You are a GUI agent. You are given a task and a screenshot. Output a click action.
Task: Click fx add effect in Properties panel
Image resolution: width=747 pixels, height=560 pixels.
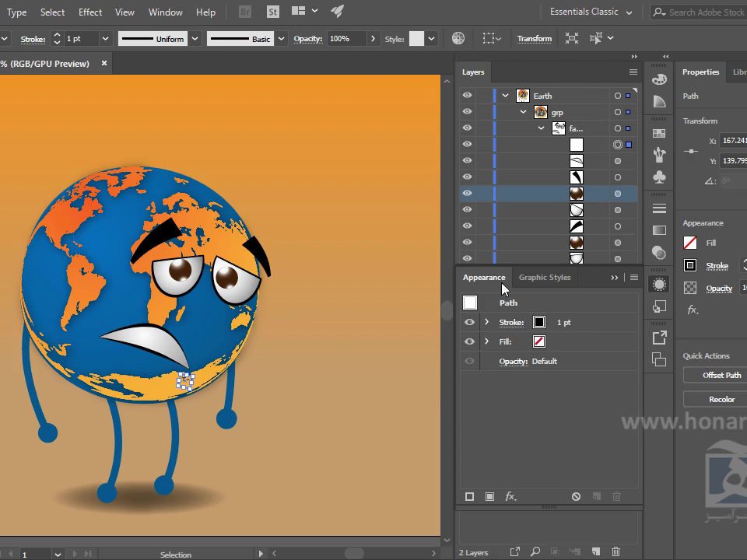coord(693,310)
